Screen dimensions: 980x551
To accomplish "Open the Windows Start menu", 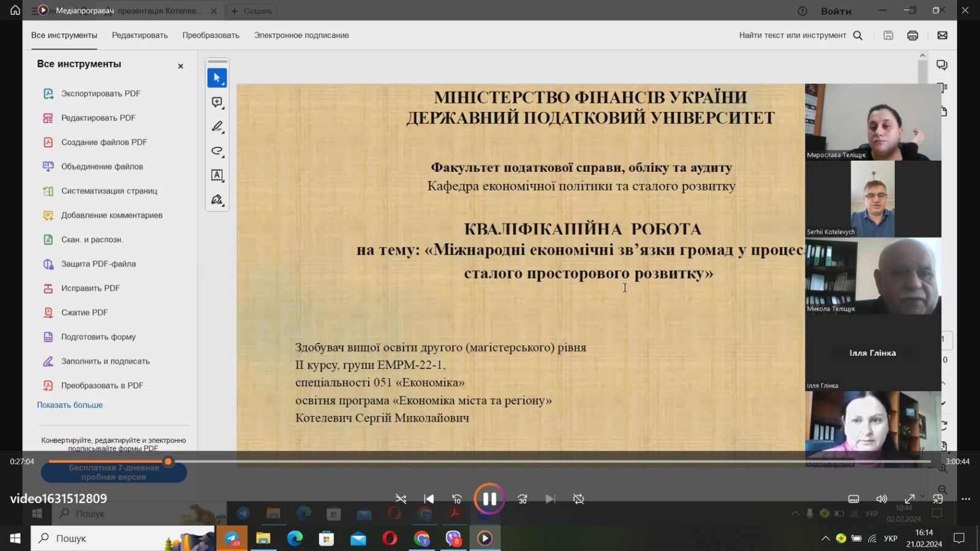I will [15, 538].
